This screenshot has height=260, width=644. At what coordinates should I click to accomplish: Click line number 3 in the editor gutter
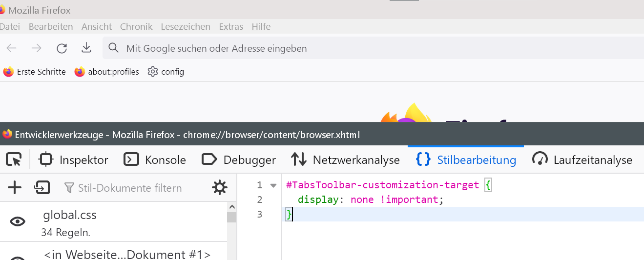click(x=259, y=214)
